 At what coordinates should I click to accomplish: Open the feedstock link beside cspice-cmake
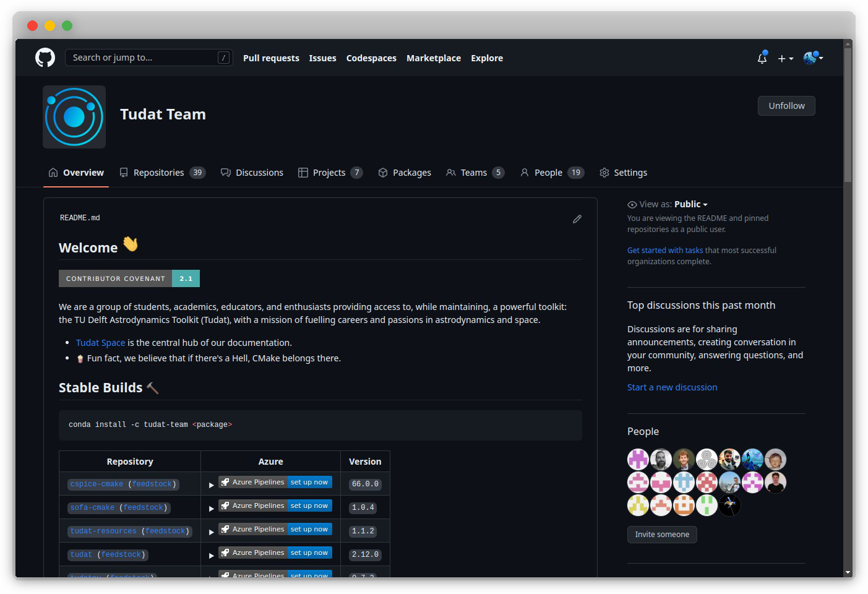click(x=152, y=484)
